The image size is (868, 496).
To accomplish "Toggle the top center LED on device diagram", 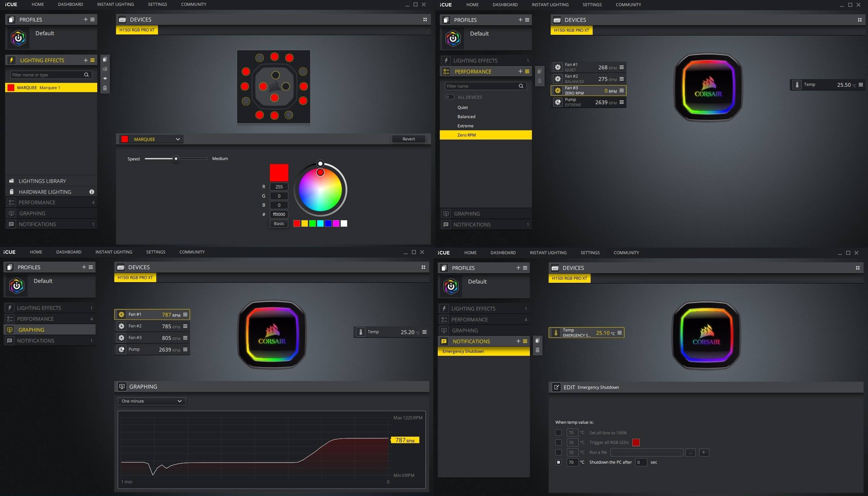I will click(274, 57).
